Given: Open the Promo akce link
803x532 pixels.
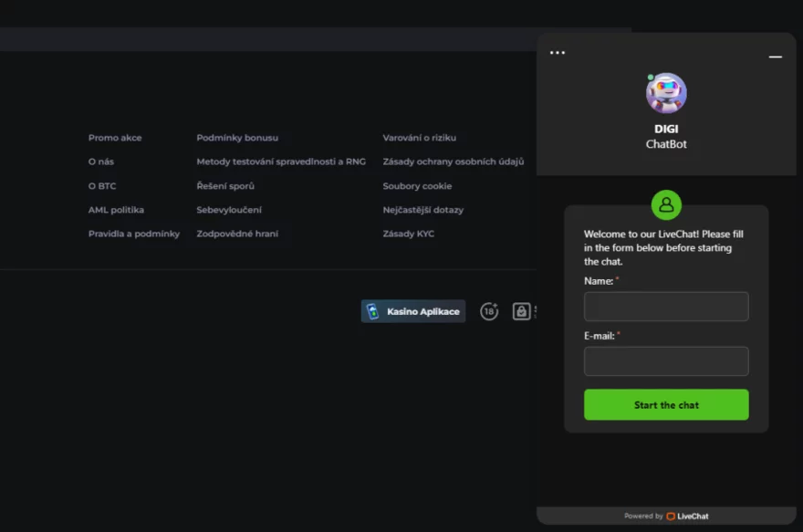Looking at the screenshot, I should [x=115, y=138].
